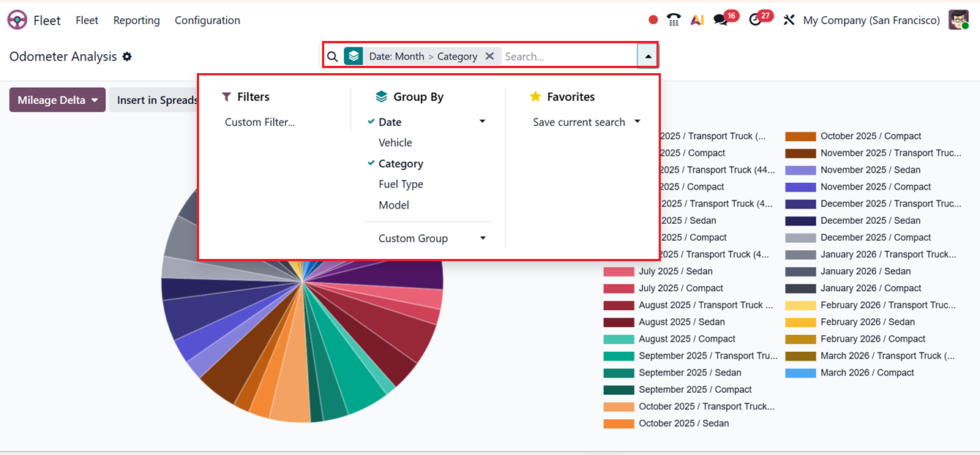Remove the Date: Month > Category facet
980x455 pixels.
point(490,56)
